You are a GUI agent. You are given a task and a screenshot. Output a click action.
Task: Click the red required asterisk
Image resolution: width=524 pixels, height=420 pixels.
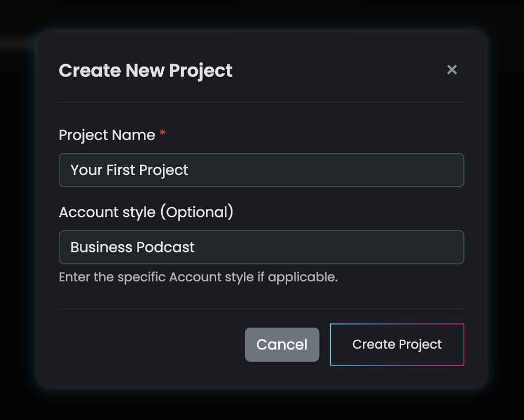click(x=163, y=134)
